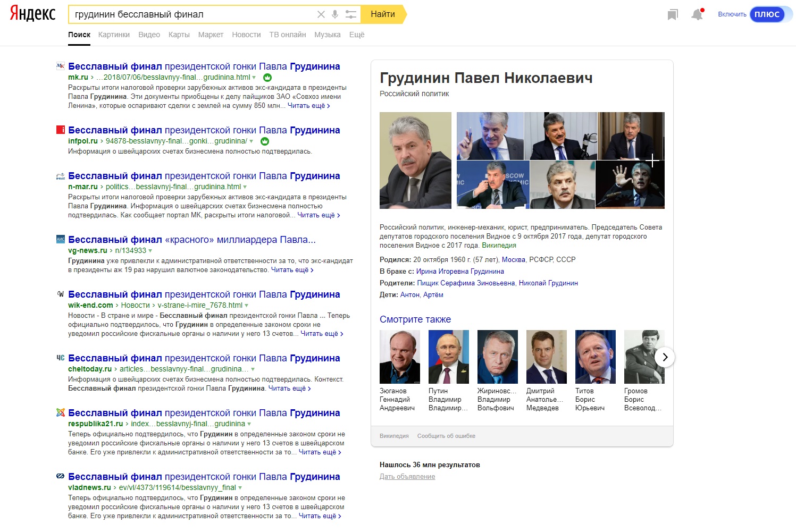Viewport: 796px width, 532px height.
Task: Expand the cheltoday.ru result dropdown arrow
Action: point(253,369)
